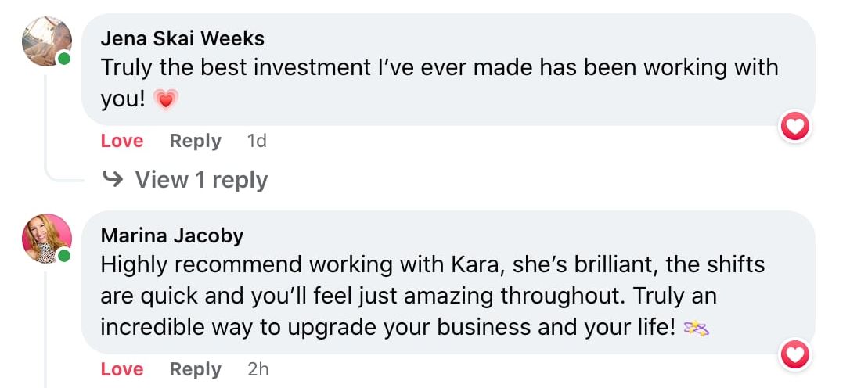Click Jena's "best investment" comment text
Image resolution: width=868 pixels, height=388 pixels.
(x=438, y=67)
